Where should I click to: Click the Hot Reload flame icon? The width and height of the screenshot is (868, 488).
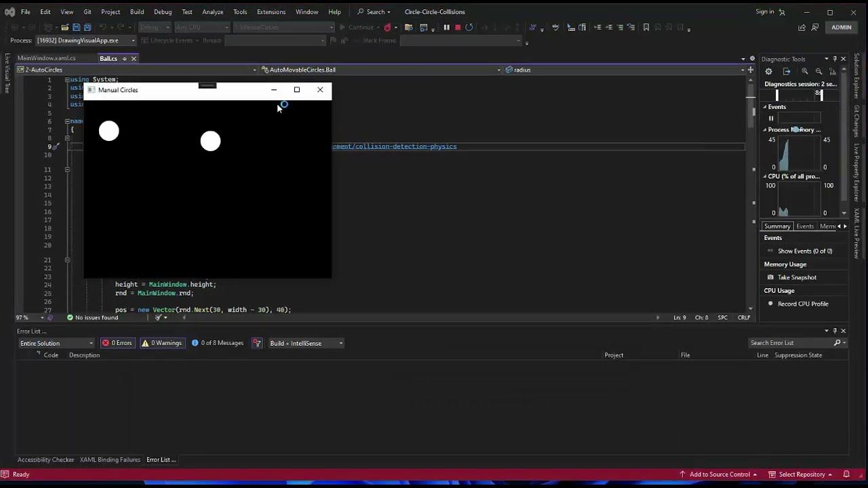tap(387, 28)
